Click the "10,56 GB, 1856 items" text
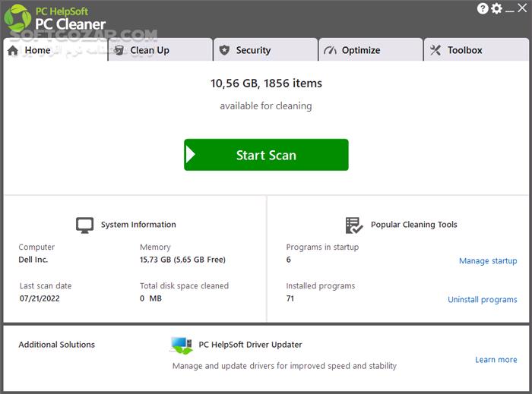Image resolution: width=532 pixels, height=394 pixels. tap(266, 84)
